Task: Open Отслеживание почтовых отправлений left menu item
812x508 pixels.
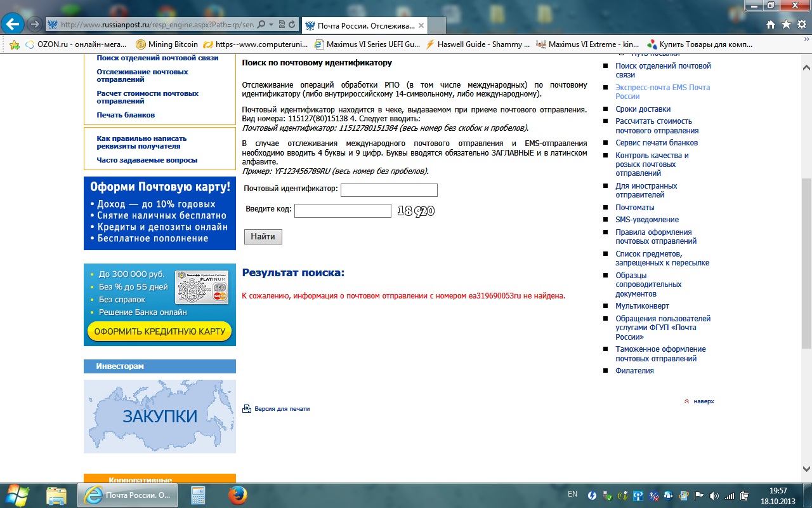Action: coord(143,76)
